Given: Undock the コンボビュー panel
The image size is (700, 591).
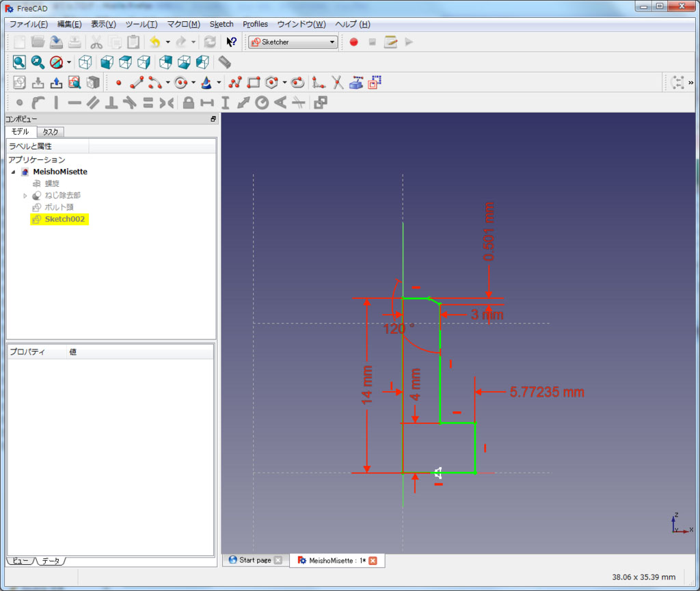Looking at the screenshot, I should [x=213, y=119].
